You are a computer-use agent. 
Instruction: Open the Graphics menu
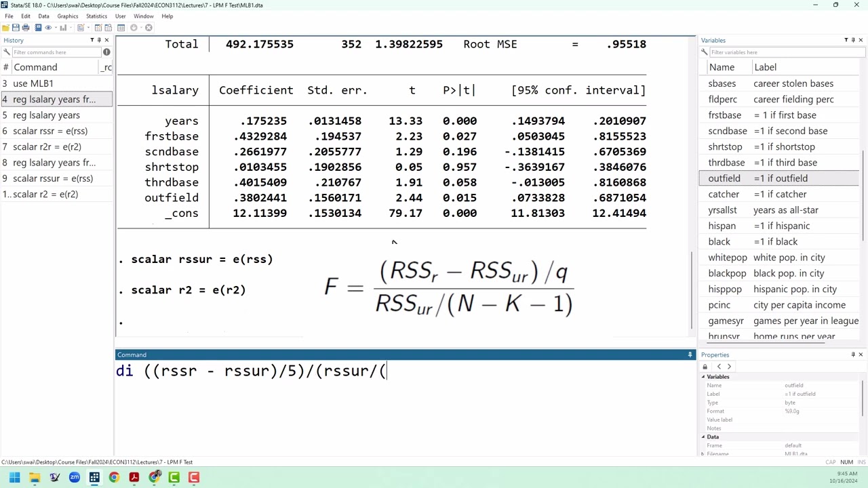point(68,16)
